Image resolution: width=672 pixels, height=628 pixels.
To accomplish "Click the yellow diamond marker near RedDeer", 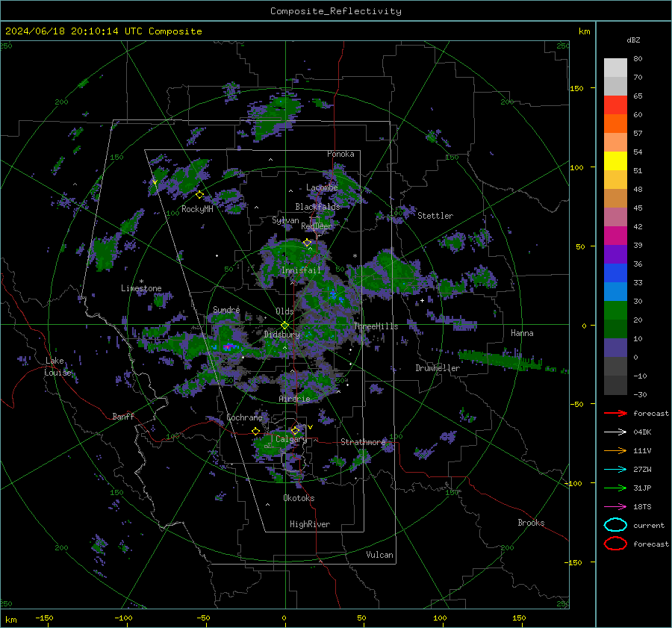I will pyautogui.click(x=307, y=243).
